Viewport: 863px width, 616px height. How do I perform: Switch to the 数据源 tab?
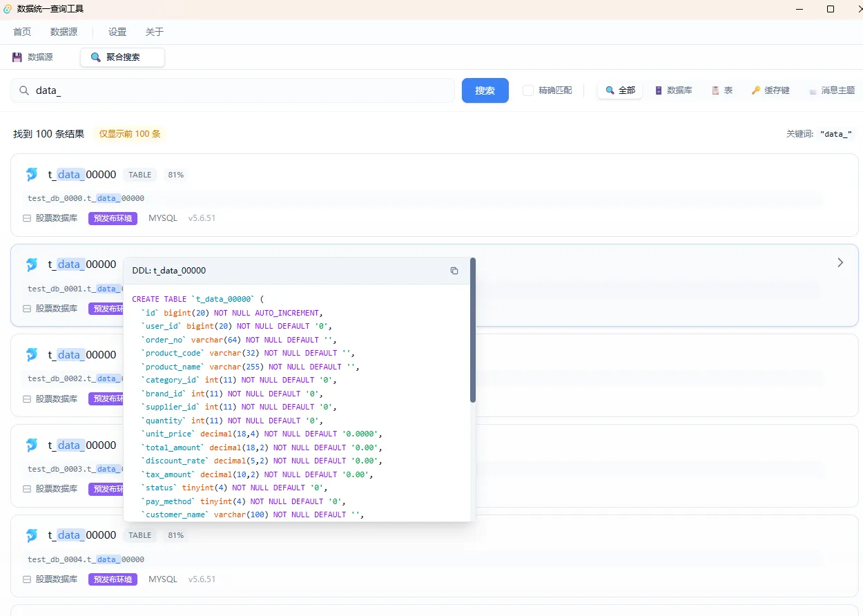click(33, 57)
